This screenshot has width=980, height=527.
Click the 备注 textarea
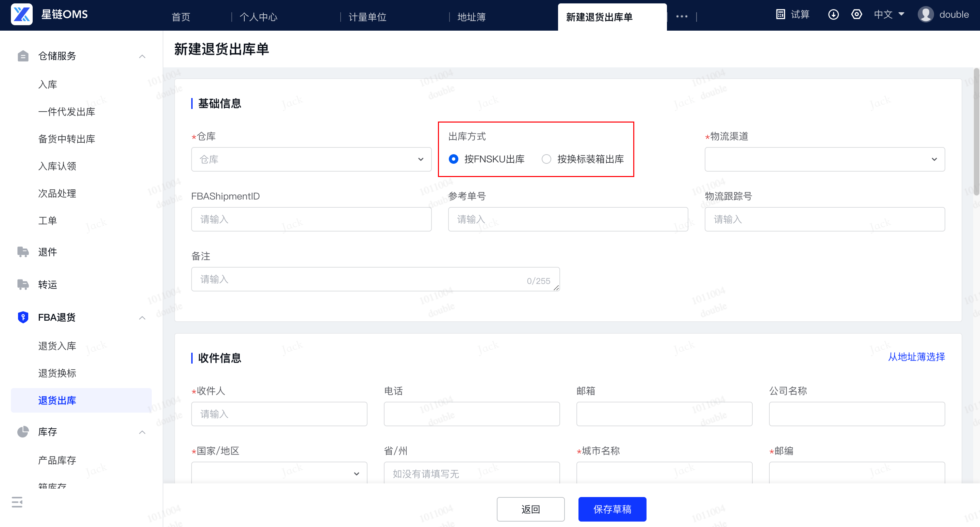coord(375,279)
